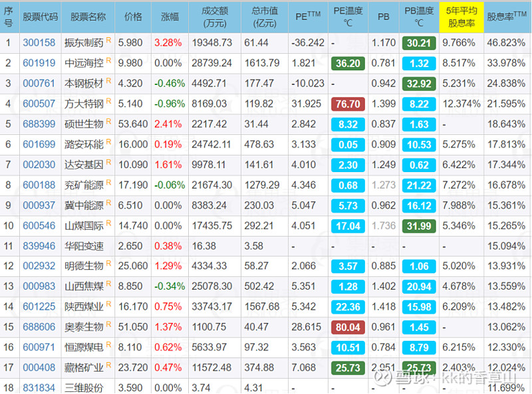Open stock code 000937 link
The height and width of the screenshot is (394, 532).
(x=39, y=205)
